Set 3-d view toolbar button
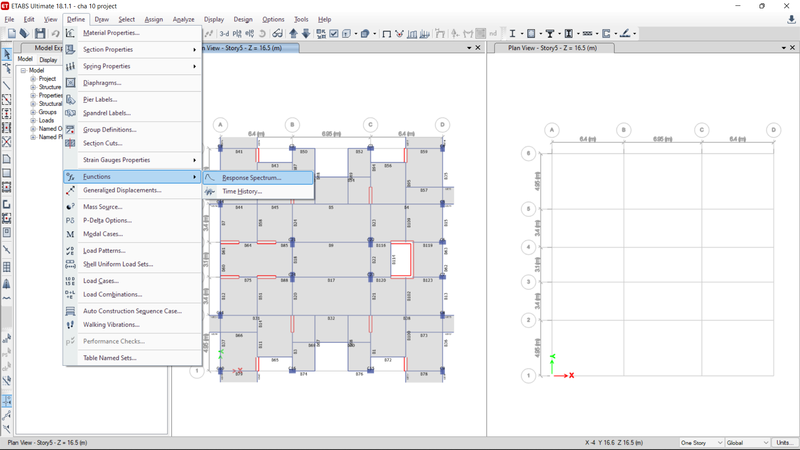Image resolution: width=800 pixels, height=450 pixels. pos(224,34)
